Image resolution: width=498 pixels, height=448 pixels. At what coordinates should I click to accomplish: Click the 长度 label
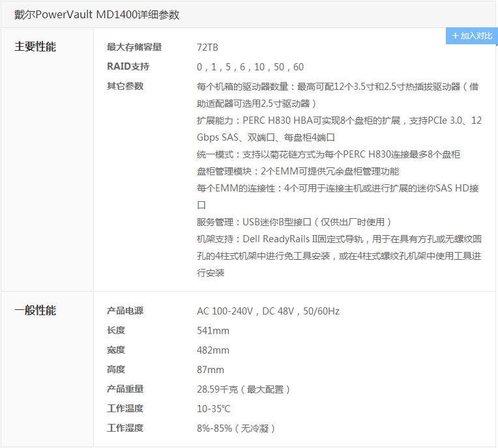116,330
